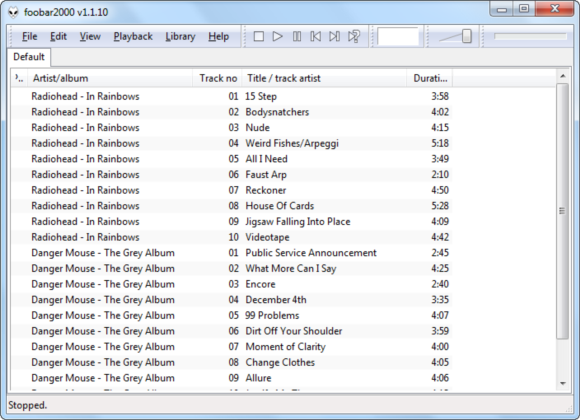Image resolution: width=580 pixels, height=420 pixels.
Task: Click the Stop playback button
Action: [x=259, y=36]
